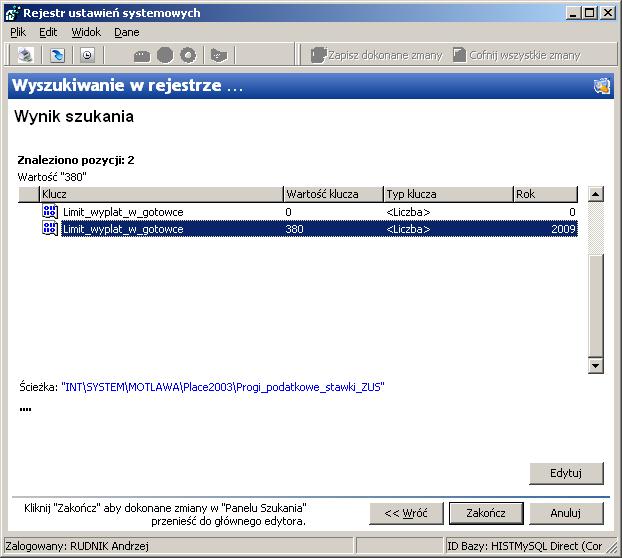Click the ID Bazy status bar entry
Image resolution: width=622 pixels, height=558 pixels.
pyautogui.click(x=524, y=546)
